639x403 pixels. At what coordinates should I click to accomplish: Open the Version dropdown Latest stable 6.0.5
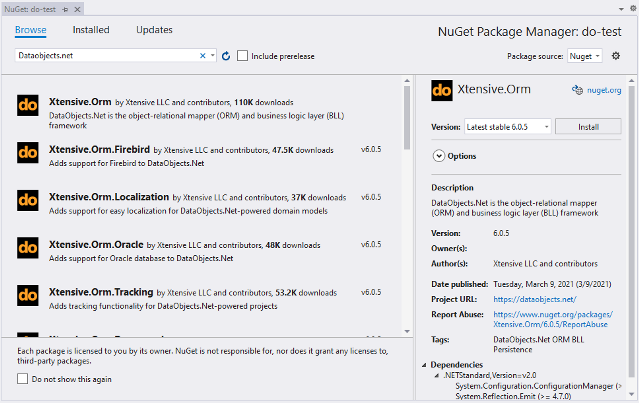pos(507,127)
